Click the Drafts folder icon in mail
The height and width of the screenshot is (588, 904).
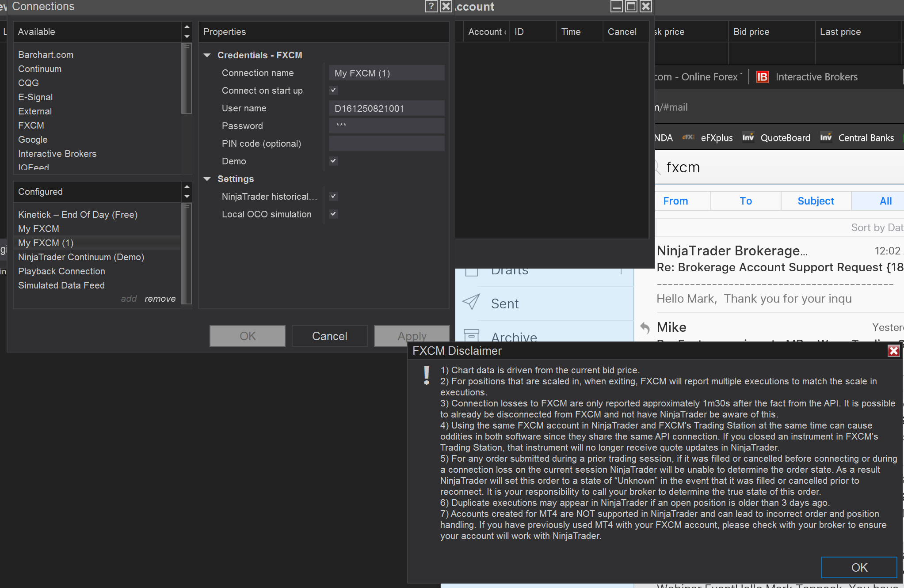coord(472,272)
